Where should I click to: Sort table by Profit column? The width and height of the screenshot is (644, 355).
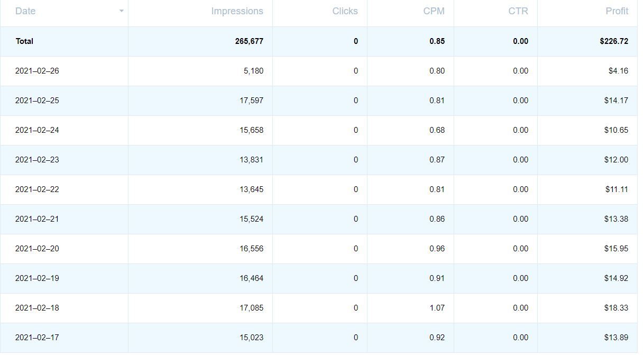click(x=617, y=11)
